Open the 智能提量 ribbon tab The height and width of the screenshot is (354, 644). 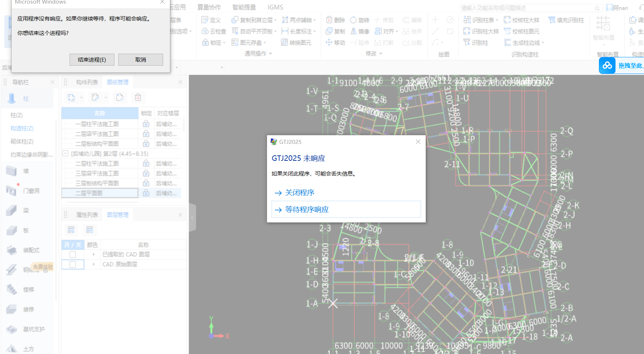244,7
